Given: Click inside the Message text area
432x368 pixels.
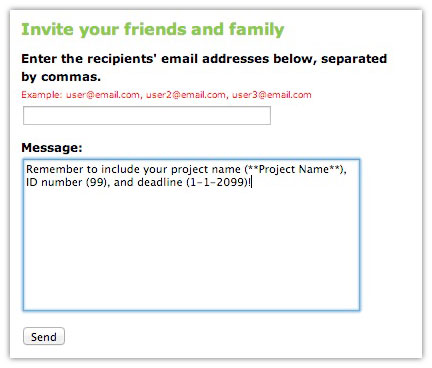Looking at the screenshot, I should point(191,235).
